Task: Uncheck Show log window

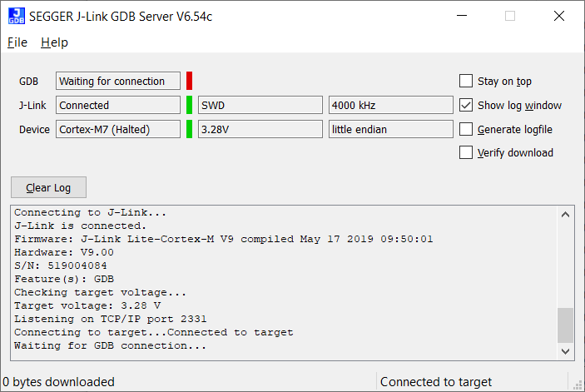Action: tap(466, 106)
